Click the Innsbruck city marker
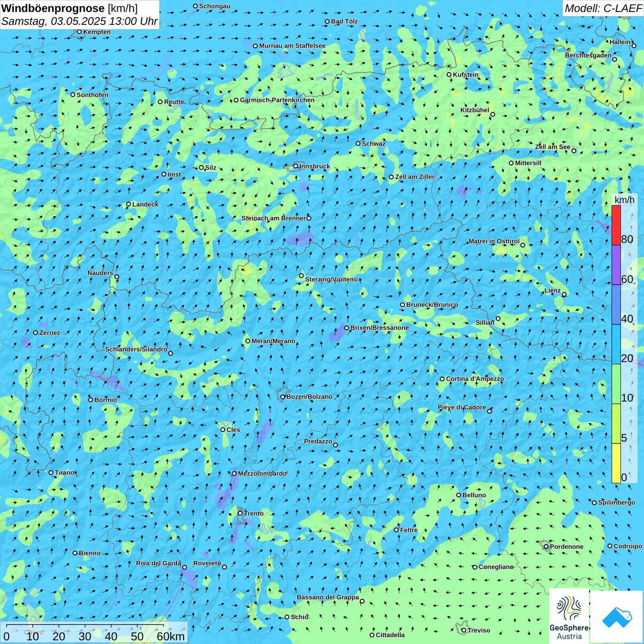The height and width of the screenshot is (644, 644). click(296, 166)
